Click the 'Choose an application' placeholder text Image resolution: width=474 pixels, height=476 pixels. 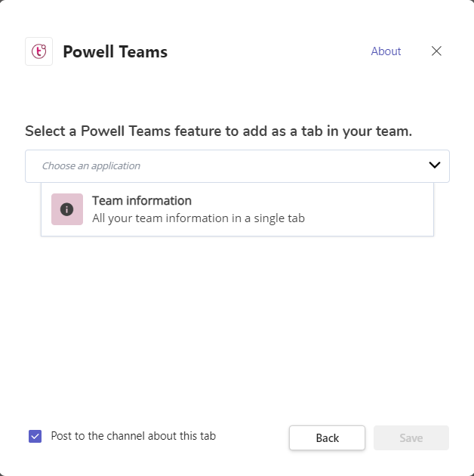pyautogui.click(x=91, y=165)
